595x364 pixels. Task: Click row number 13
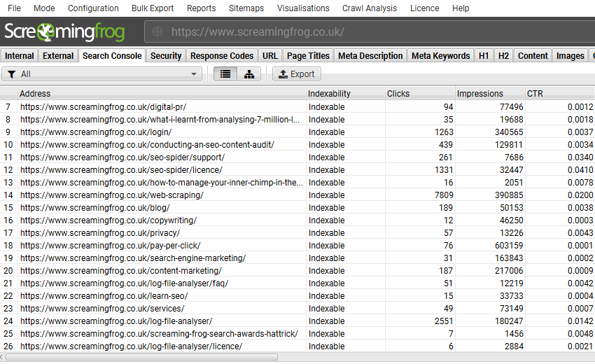pyautogui.click(x=8, y=182)
